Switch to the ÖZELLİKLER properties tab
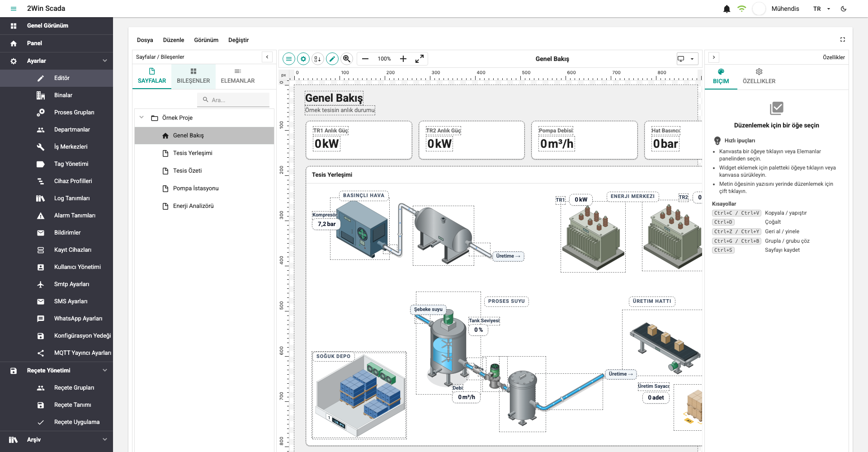This screenshot has width=868, height=452. (x=759, y=76)
